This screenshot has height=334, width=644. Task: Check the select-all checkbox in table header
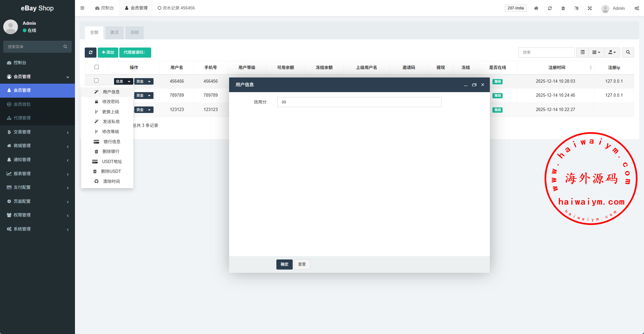[96, 67]
